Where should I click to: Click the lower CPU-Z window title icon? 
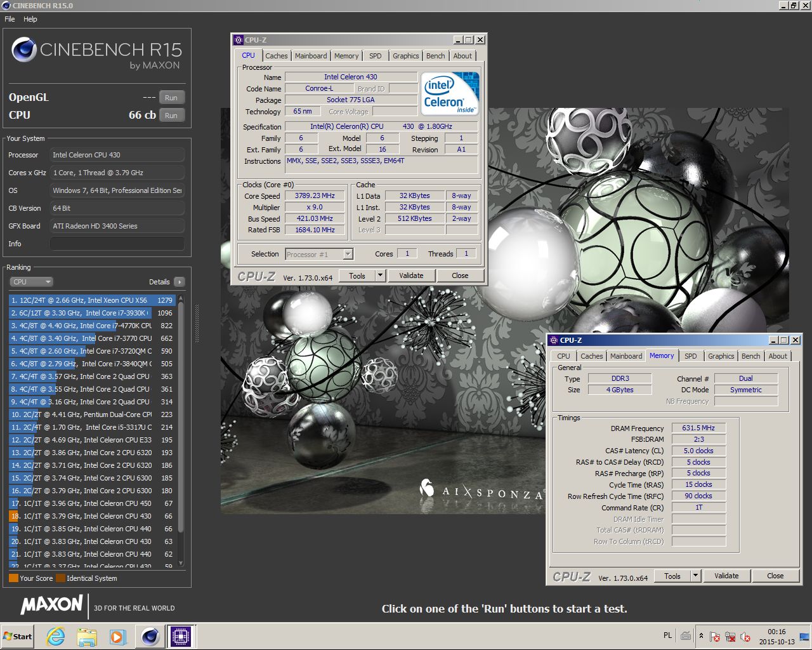coord(554,340)
